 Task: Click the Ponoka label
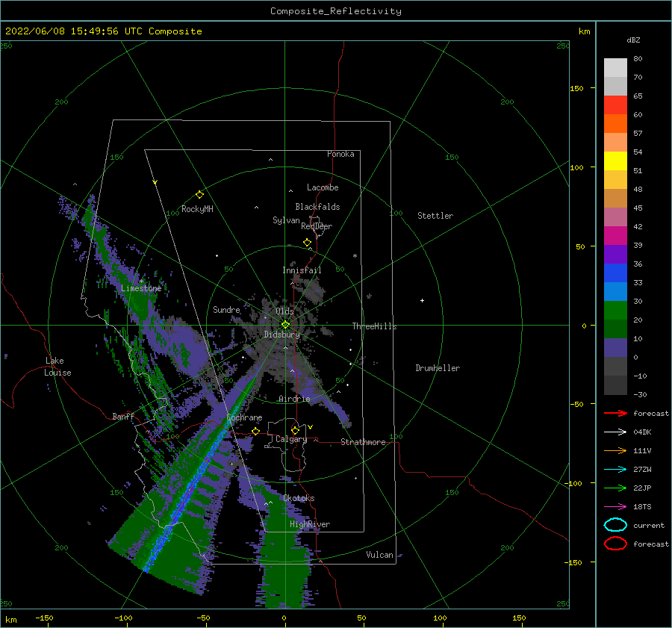(x=340, y=154)
